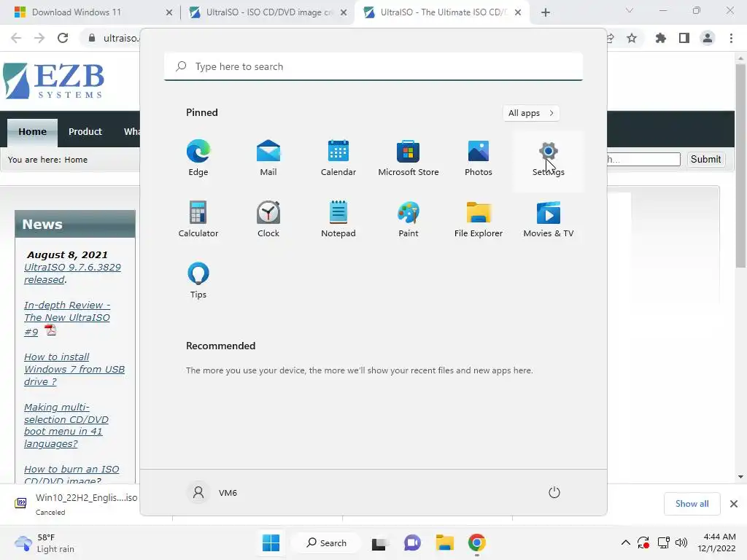Image resolution: width=747 pixels, height=560 pixels.
Task: Click the Home menu on EZB site
Action: click(32, 132)
